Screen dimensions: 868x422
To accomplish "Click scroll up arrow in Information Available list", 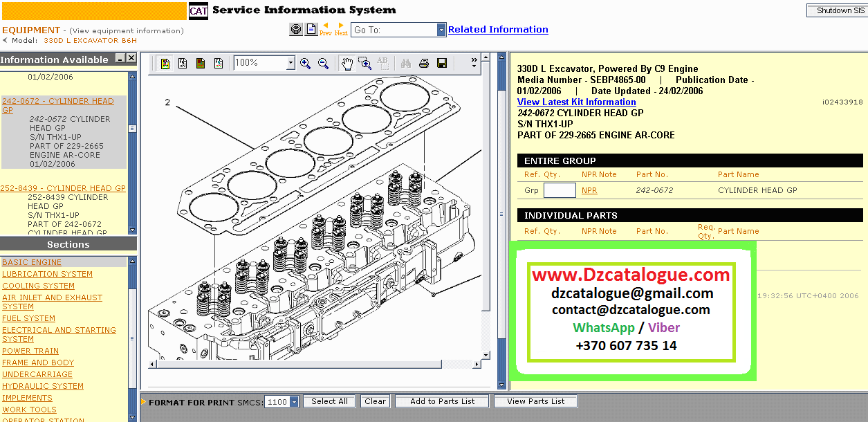I will point(132,75).
